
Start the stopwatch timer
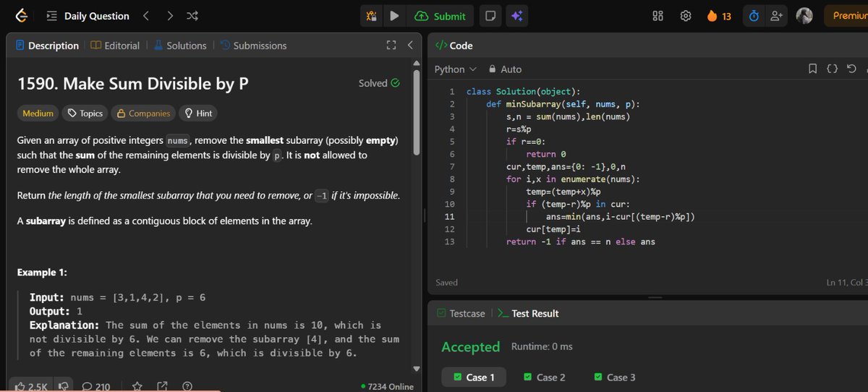[753, 16]
